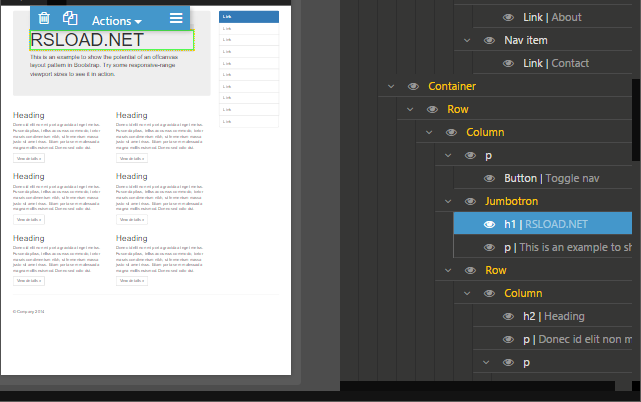Toggle the eye icon for h2 | Heading
The height and width of the screenshot is (402, 641).
(x=508, y=316)
